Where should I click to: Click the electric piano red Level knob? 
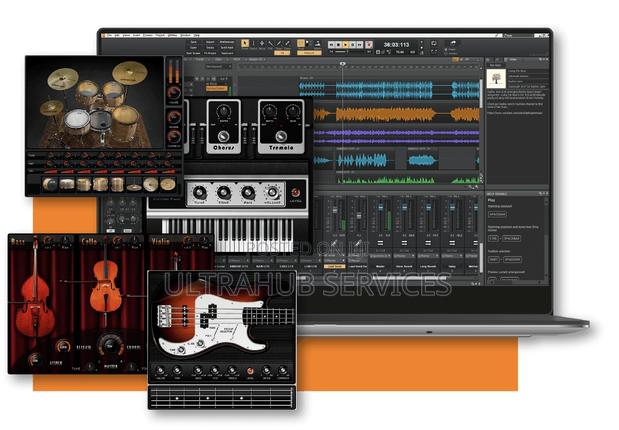tap(295, 193)
